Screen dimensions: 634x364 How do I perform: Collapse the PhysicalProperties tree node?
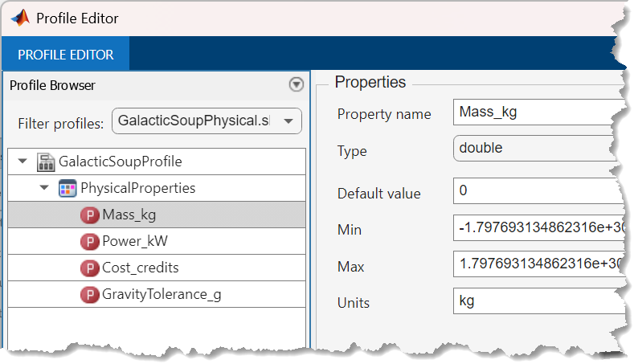[x=44, y=188]
